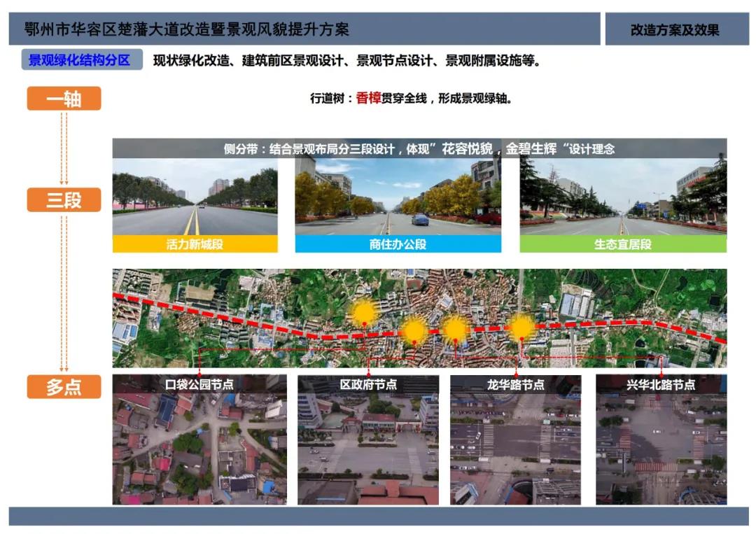
Task: Click the blue 商住办公段 caption bar
Action: (398, 244)
